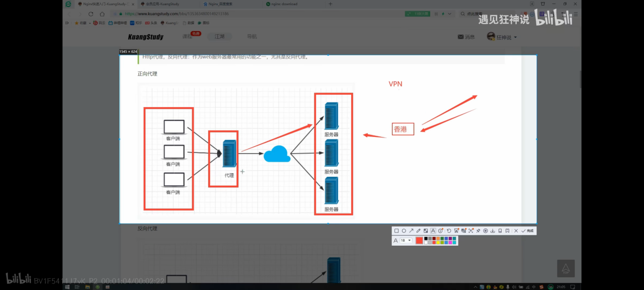Pick the black color swatch
644x290 pixels.
pos(425,239)
